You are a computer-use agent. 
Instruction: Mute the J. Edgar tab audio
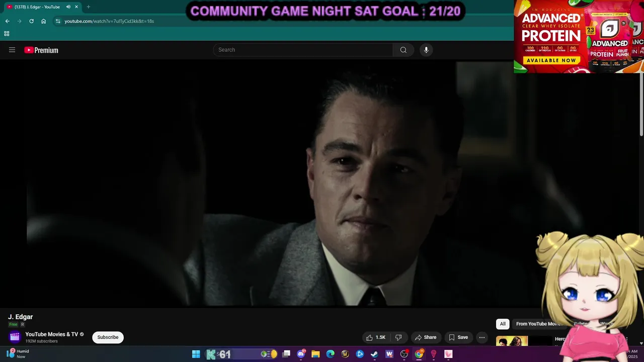[68, 7]
